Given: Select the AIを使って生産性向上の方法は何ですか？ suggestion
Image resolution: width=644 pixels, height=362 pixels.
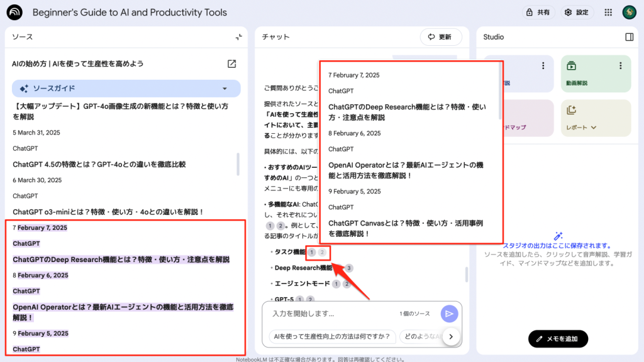Looking at the screenshot, I should click(333, 337).
